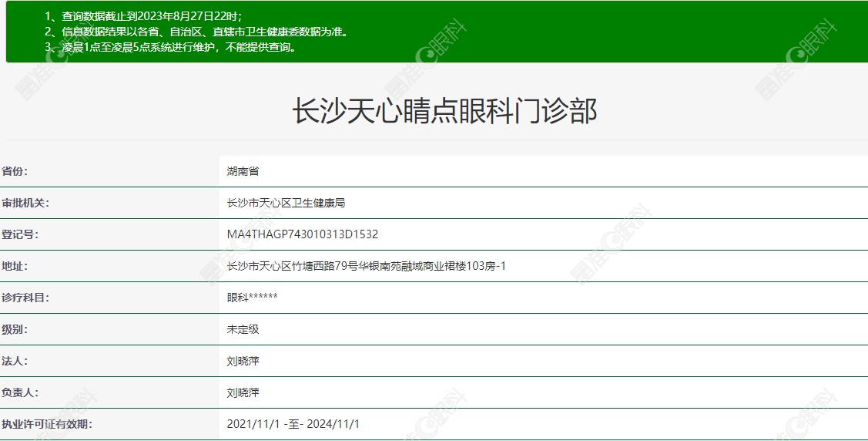The width and height of the screenshot is (868, 441).
Task: Click 刘晓萍 in the 负责人 row
Action: pyautogui.click(x=243, y=392)
